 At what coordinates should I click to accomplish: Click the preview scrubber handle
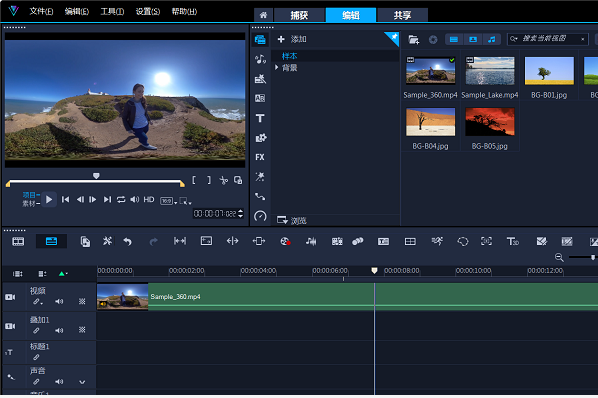pos(96,176)
